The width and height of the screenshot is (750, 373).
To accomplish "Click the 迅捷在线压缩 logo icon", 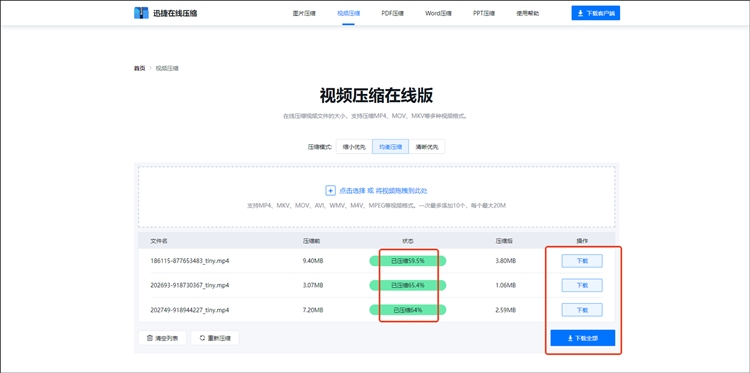I will pyautogui.click(x=141, y=13).
